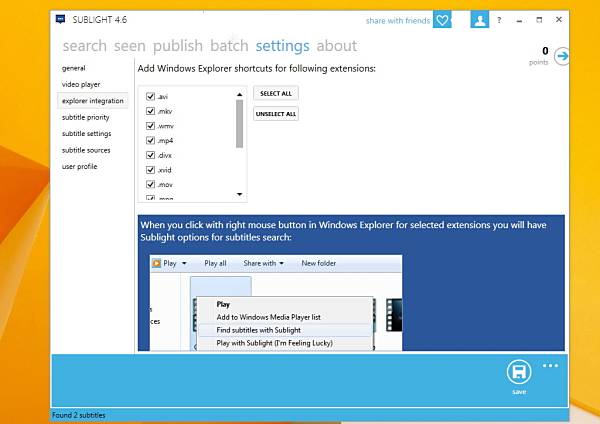Click the extension list scrollbar thumb
The height and width of the screenshot is (424, 600).
pyautogui.click(x=240, y=124)
